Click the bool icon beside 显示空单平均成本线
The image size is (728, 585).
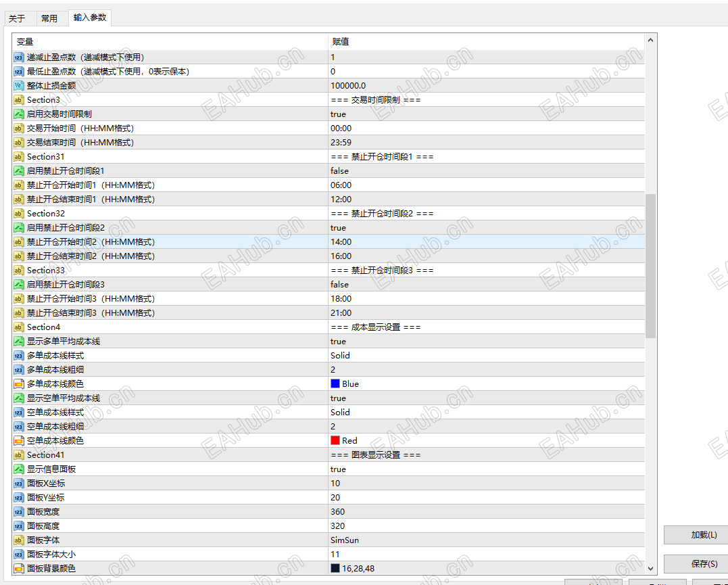tap(18, 398)
